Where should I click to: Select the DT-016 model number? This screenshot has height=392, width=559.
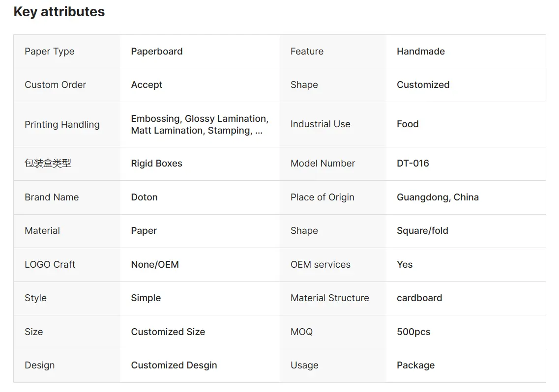pos(413,163)
